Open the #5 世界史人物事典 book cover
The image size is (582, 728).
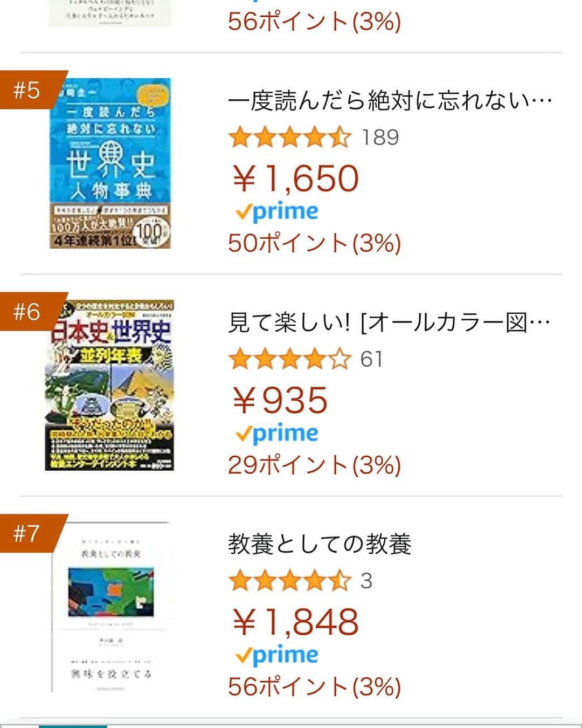point(110,163)
